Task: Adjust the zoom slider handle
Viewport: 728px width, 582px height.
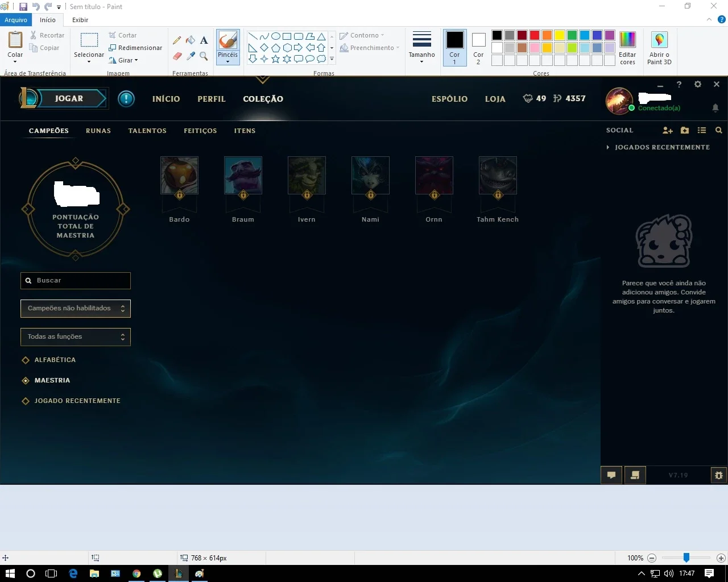Action: 686,558
